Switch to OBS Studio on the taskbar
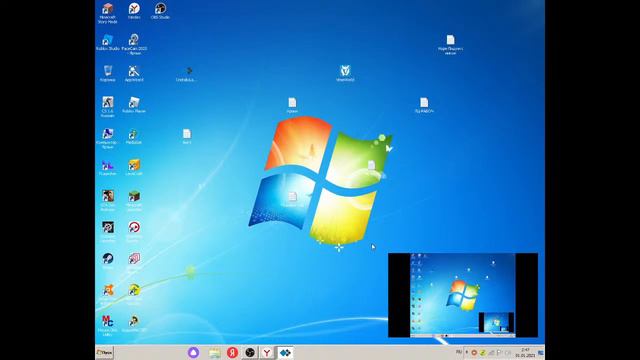Image resolution: width=640 pixels, height=360 pixels. 250,352
